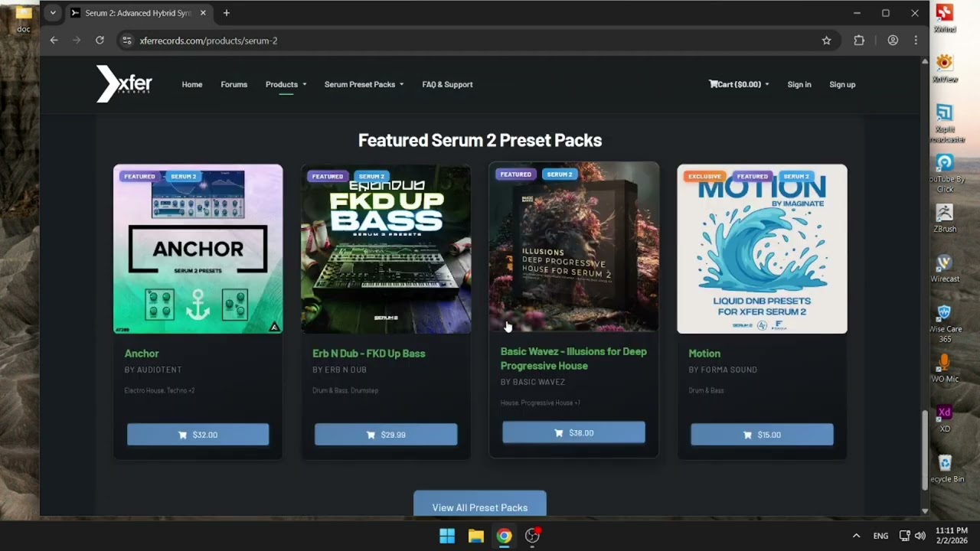
Task: Click the Sign in link
Action: pyautogui.click(x=799, y=84)
